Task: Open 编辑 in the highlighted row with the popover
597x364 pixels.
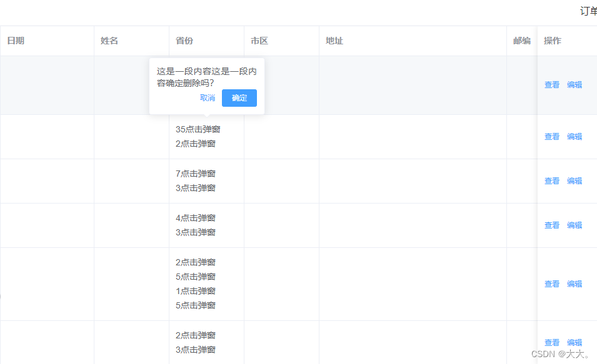Action: click(x=574, y=85)
